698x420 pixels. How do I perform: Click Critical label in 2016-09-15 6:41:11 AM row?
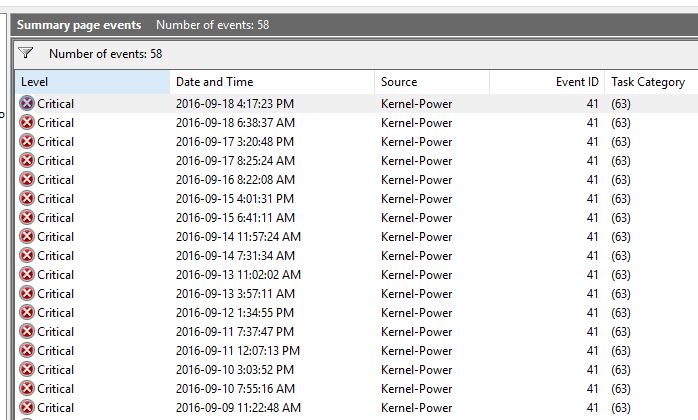(56, 218)
